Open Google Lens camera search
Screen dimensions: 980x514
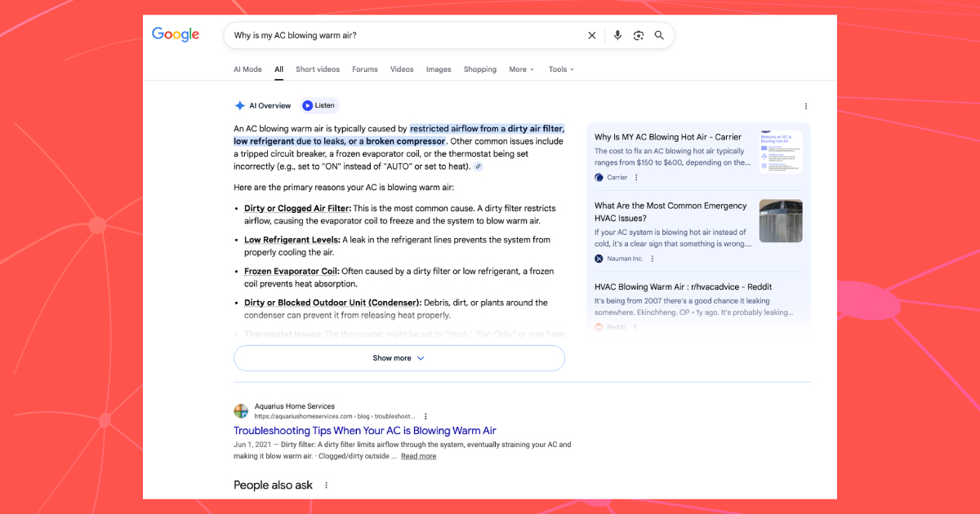coord(638,35)
